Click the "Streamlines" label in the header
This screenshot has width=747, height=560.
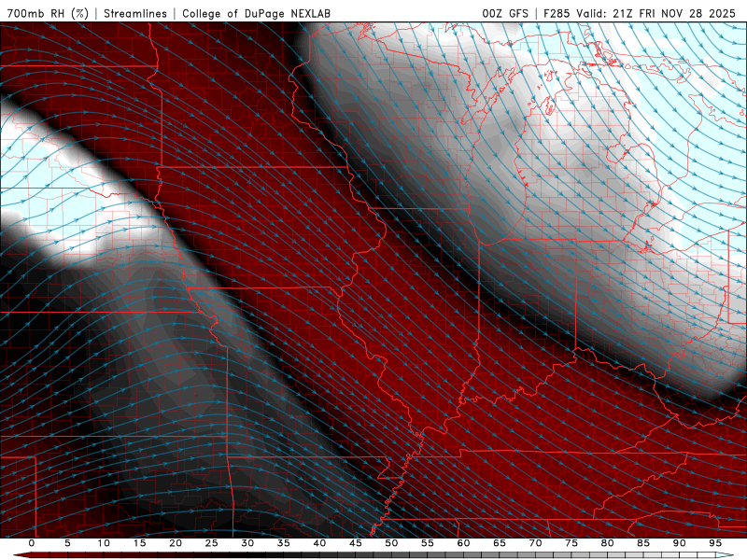135,13
